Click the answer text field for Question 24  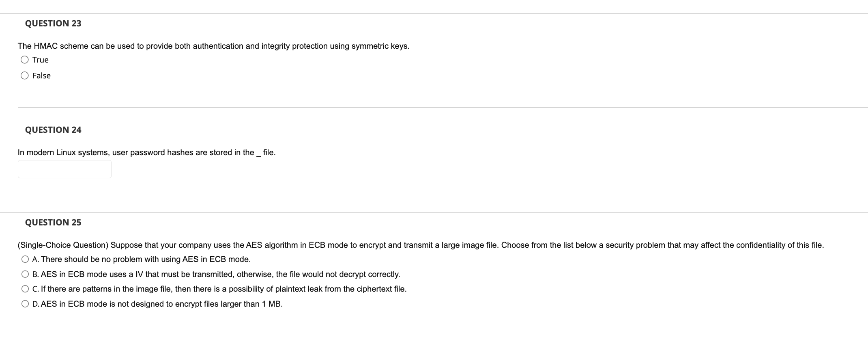(64, 169)
